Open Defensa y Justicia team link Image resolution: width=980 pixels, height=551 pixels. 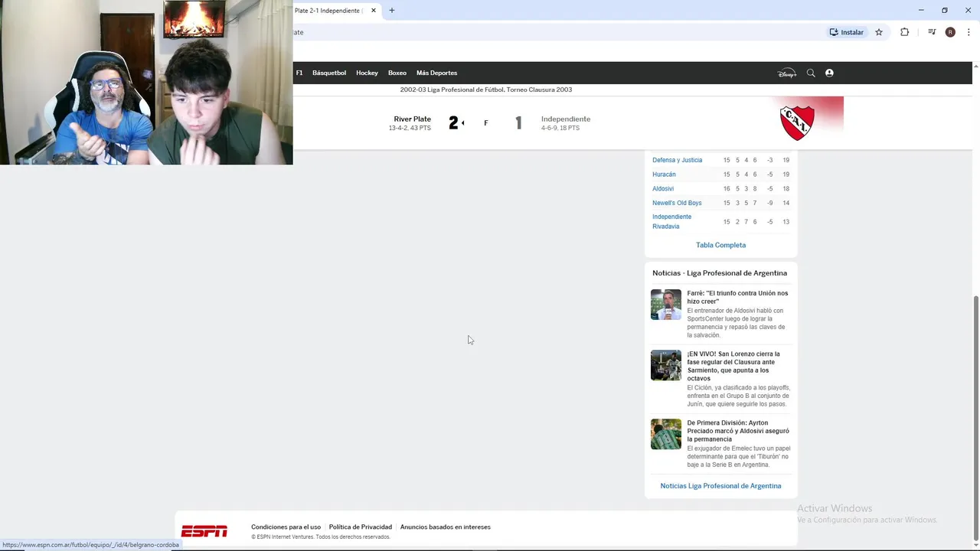click(x=677, y=160)
